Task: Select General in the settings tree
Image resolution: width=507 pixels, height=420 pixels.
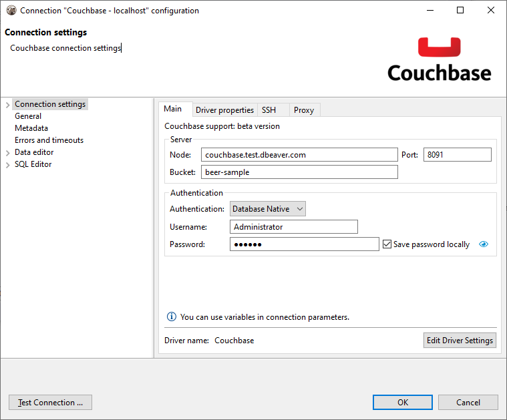Action: click(x=28, y=116)
